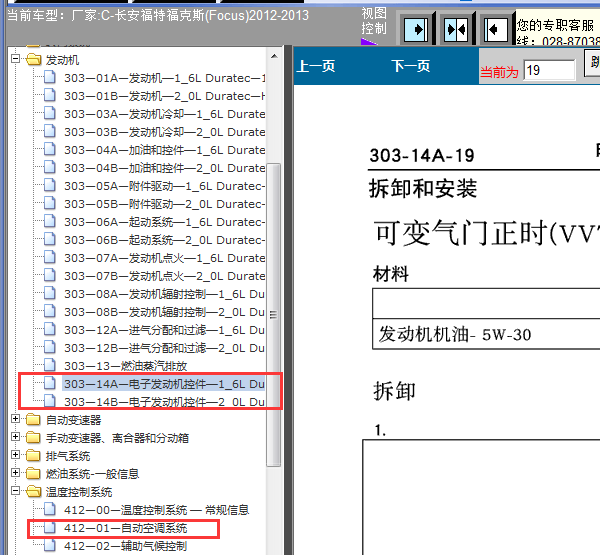Click page icon beside 412—01 自动空调系统

tap(49, 527)
